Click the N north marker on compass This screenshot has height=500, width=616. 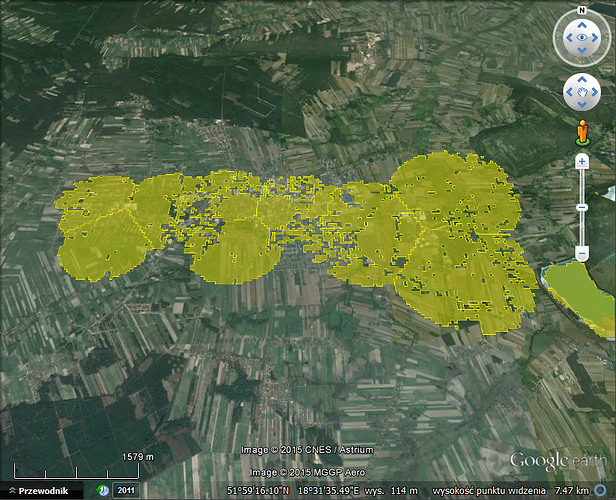pos(582,10)
